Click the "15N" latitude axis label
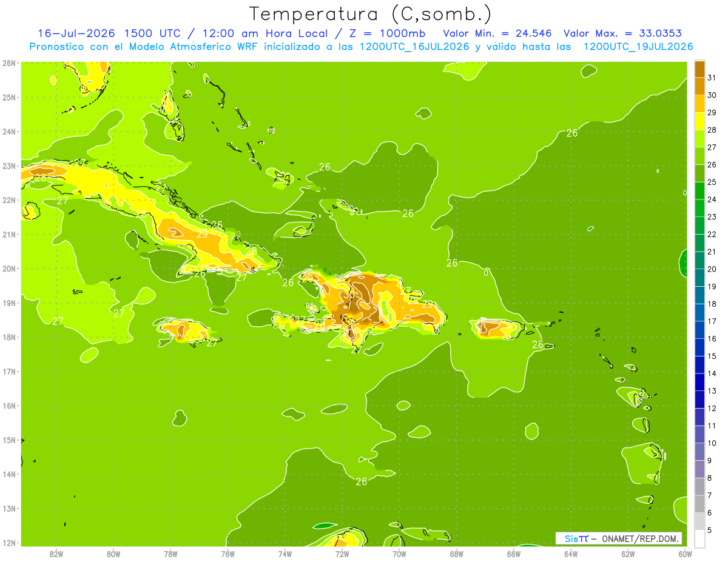The image size is (728, 562). pos(8,440)
